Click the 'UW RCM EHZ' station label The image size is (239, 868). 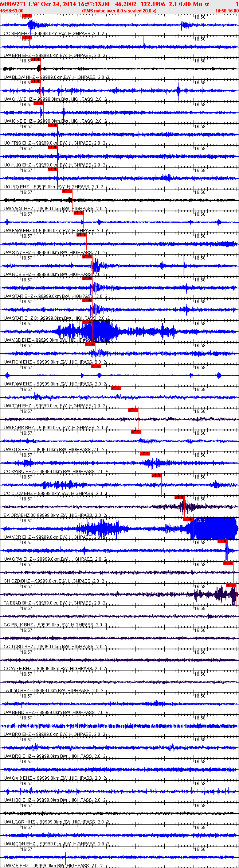click(x=18, y=362)
